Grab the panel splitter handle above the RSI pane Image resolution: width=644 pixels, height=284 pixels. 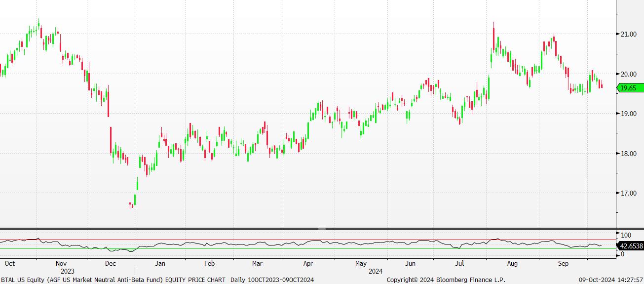pyautogui.click(x=322, y=229)
